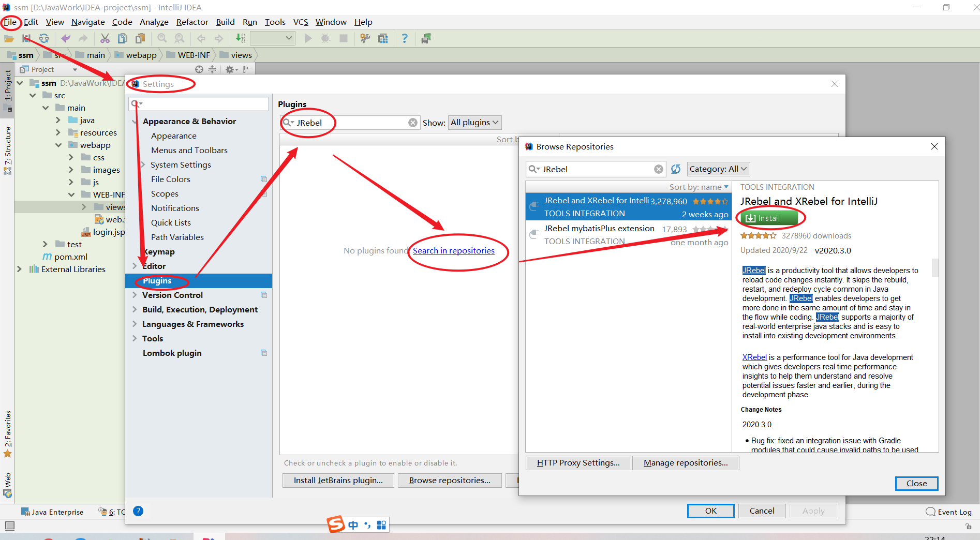980x540 pixels.
Task: Open the Navigate menu
Action: click(88, 22)
